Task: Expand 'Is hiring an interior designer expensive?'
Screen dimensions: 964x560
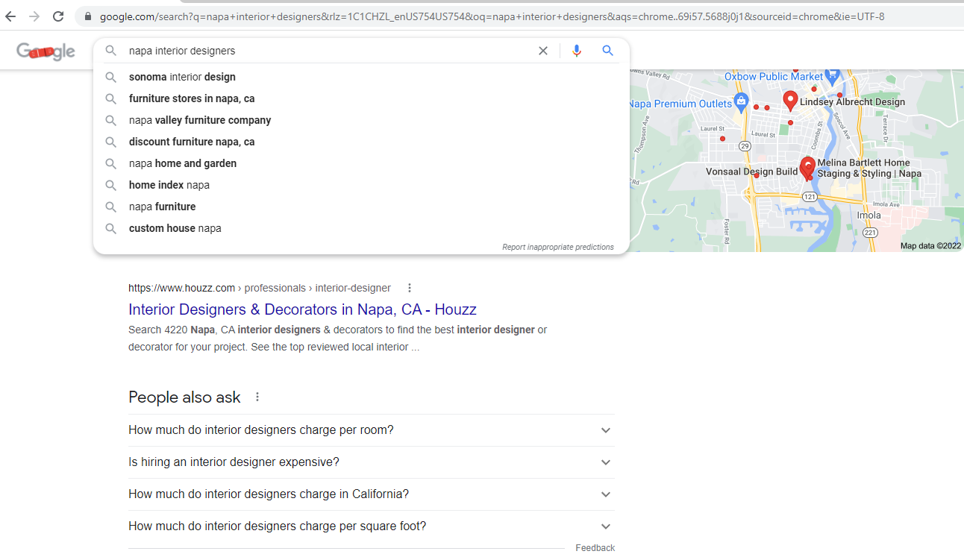Action: 372,462
